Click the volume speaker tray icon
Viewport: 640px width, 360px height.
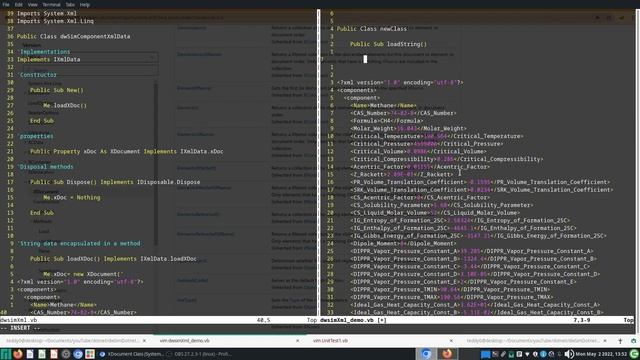[x=569, y=354]
